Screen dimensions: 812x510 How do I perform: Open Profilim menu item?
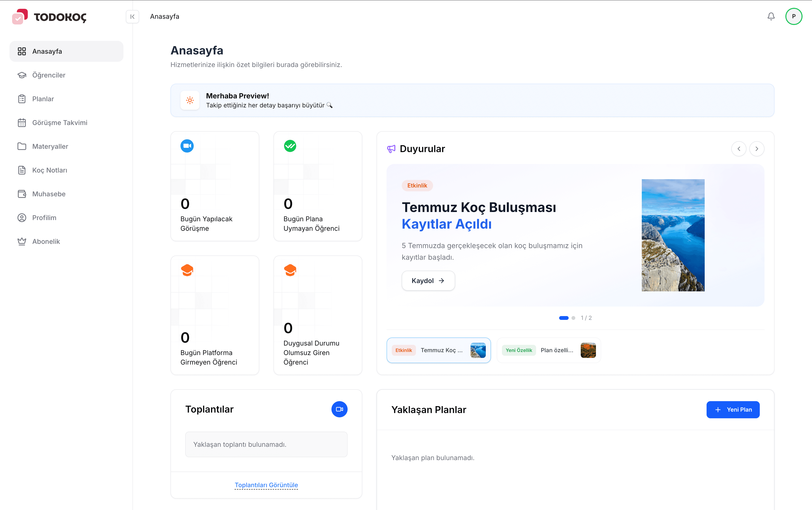pos(66,217)
